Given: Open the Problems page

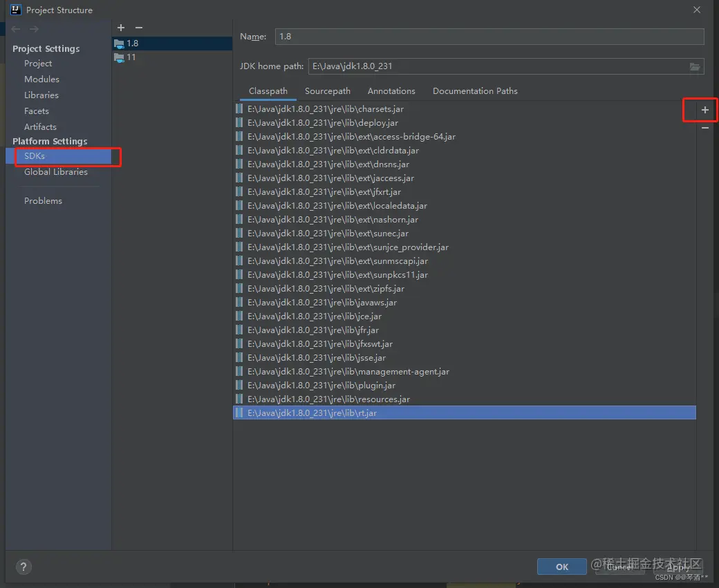Looking at the screenshot, I should [x=43, y=201].
